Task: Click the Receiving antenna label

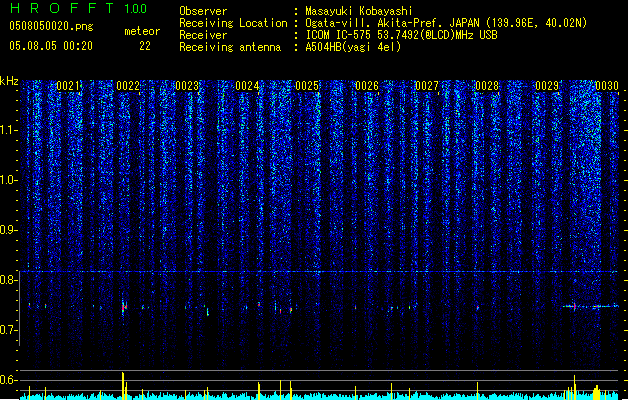Action: 230,47
